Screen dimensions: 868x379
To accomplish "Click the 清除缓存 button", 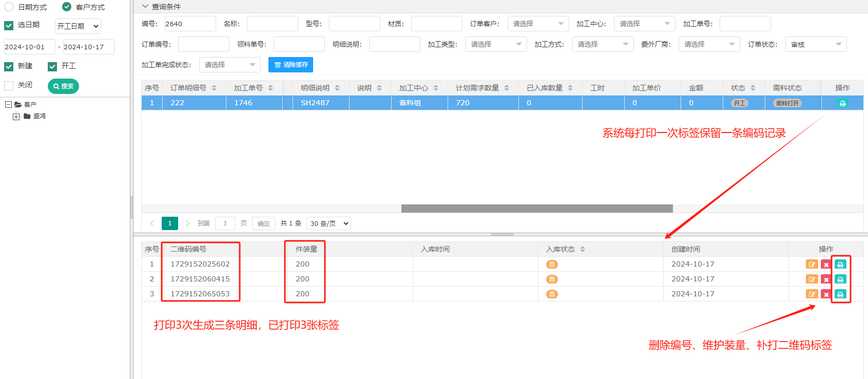I will coord(291,65).
